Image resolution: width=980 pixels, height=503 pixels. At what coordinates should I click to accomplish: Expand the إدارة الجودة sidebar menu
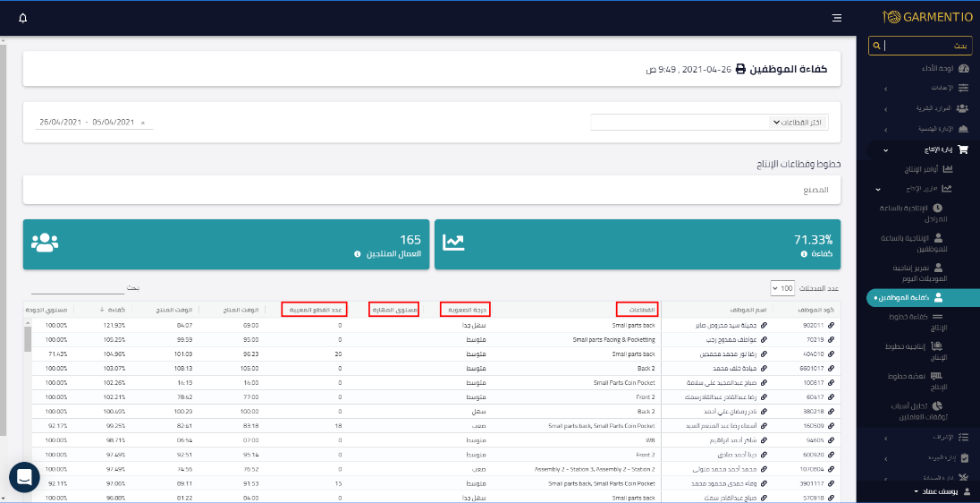927,458
